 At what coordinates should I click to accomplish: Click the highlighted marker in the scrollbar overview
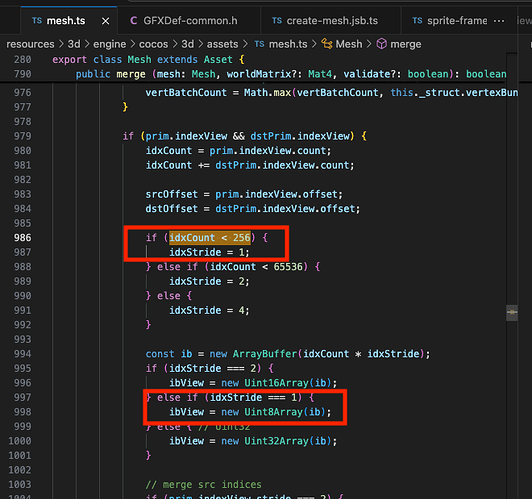(x=512, y=312)
